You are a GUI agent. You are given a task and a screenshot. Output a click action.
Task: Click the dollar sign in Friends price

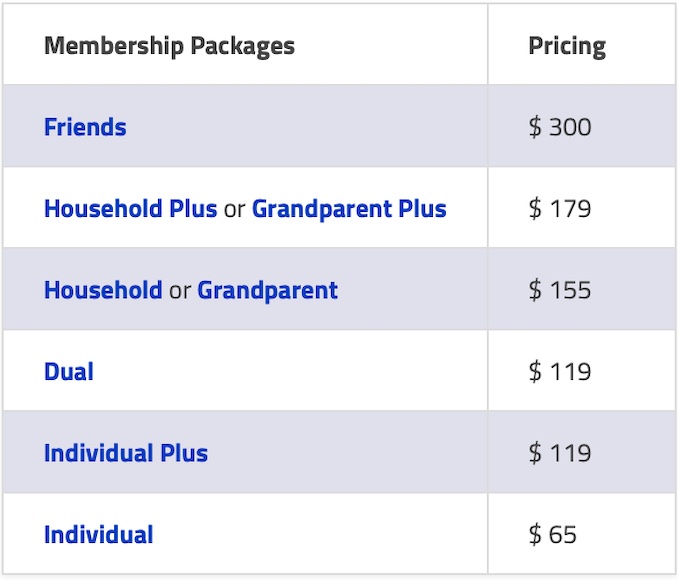coord(535,128)
